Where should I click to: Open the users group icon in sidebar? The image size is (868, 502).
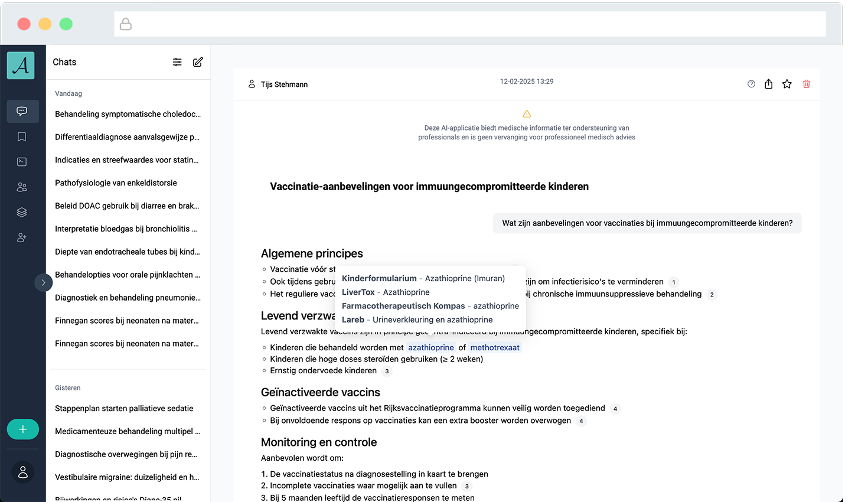22,187
